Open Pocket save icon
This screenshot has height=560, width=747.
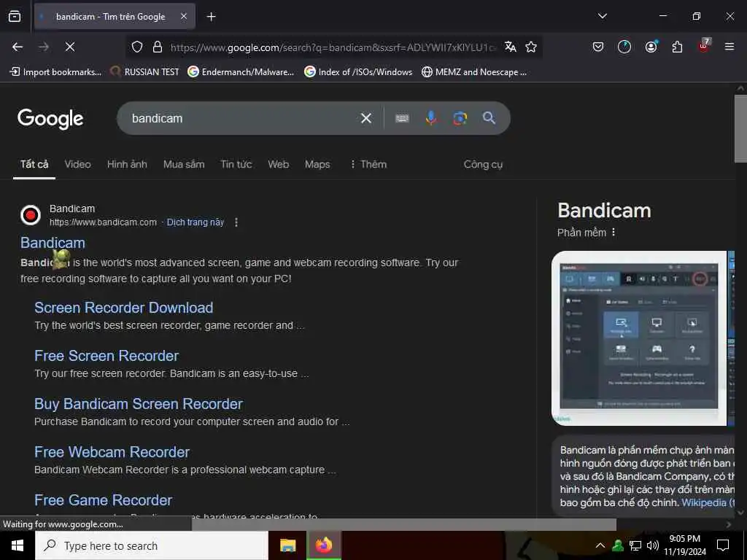(x=598, y=47)
